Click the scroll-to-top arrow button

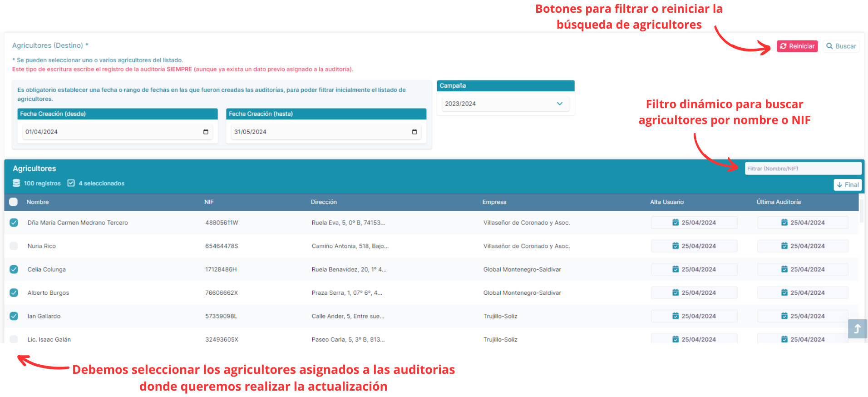tap(857, 328)
